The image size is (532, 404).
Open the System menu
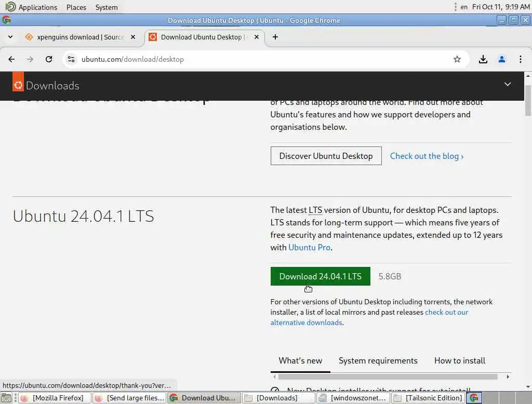(x=106, y=7)
